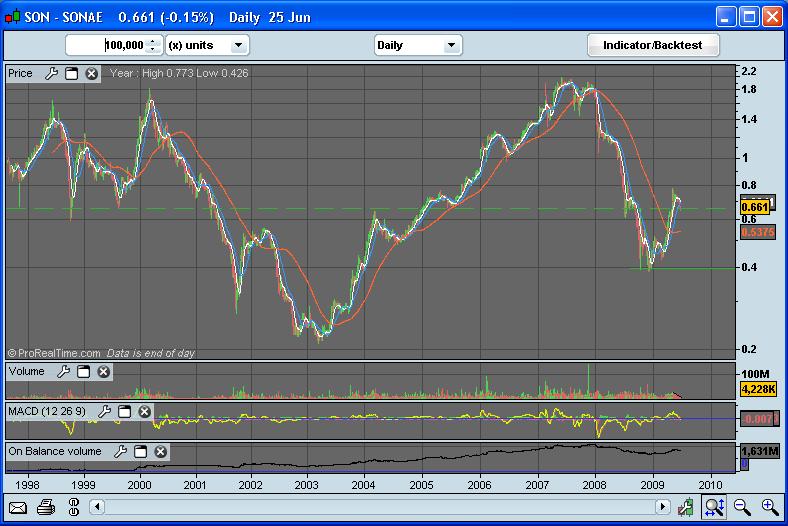Open Volume panel settings wrench

63,372
